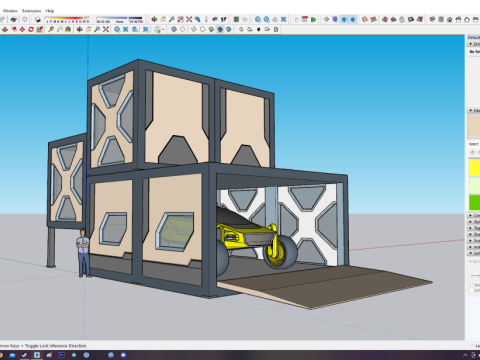Click Zoom Extents in the second toolbar row

(x=106, y=29)
